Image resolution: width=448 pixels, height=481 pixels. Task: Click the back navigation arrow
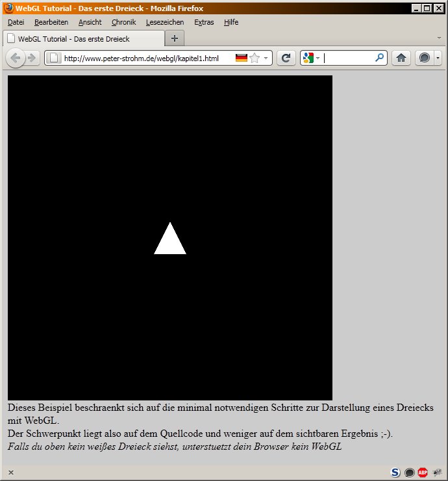tap(16, 58)
